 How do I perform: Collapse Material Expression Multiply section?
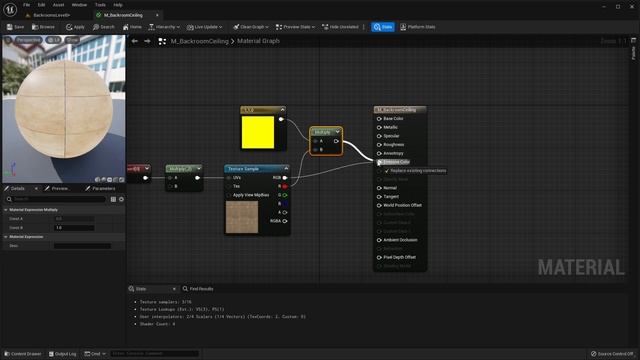point(6,210)
